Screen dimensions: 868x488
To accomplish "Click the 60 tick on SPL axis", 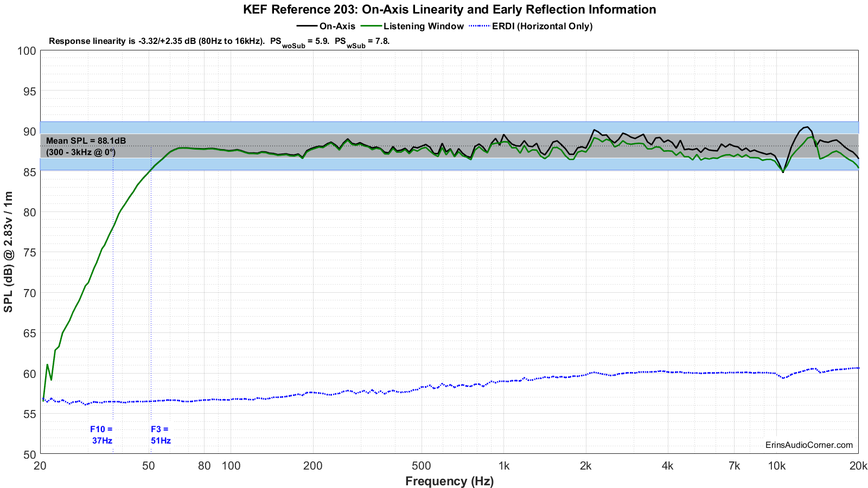I will [x=30, y=374].
